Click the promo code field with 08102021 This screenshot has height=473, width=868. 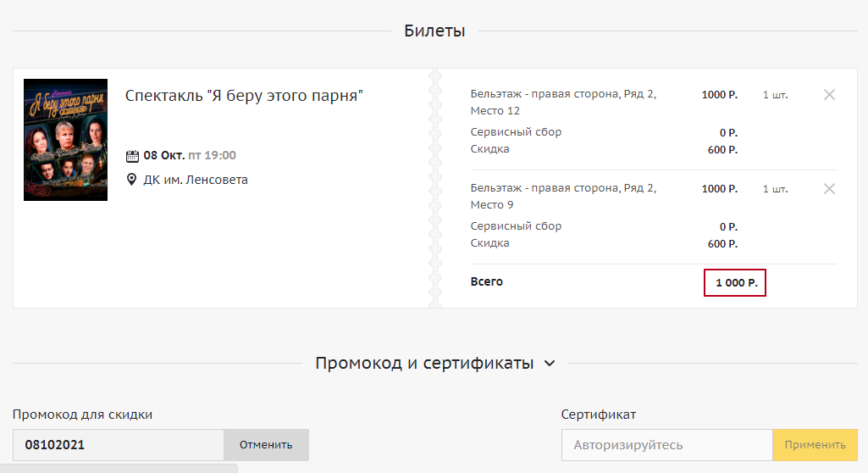pyautogui.click(x=119, y=445)
